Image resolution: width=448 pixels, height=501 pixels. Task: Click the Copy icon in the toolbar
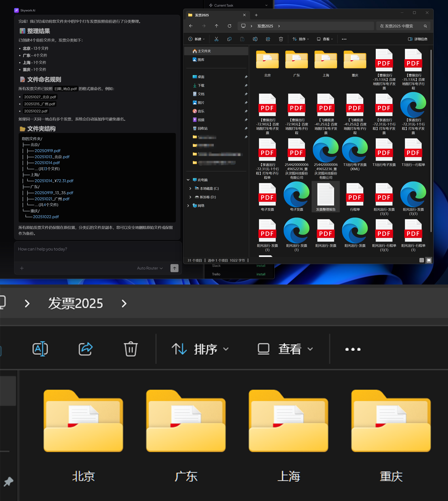pyautogui.click(x=229, y=39)
